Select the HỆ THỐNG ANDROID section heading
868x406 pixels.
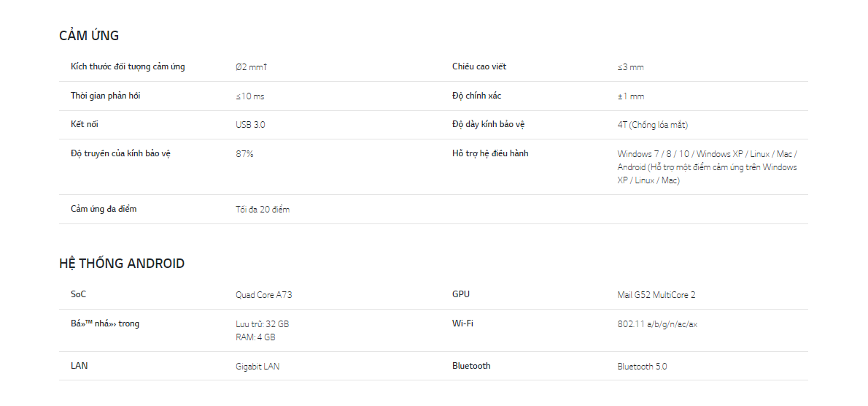[122, 263]
